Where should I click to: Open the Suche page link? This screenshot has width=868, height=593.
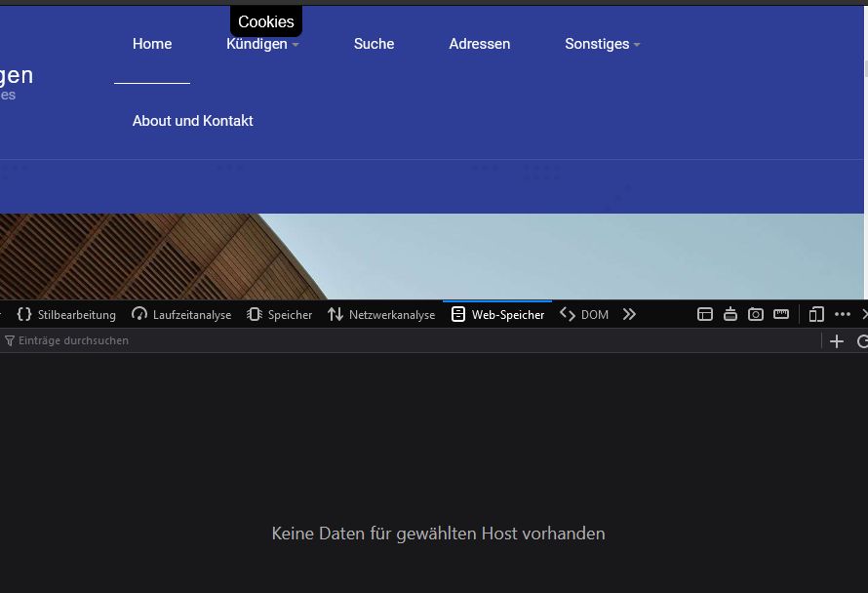(x=374, y=44)
